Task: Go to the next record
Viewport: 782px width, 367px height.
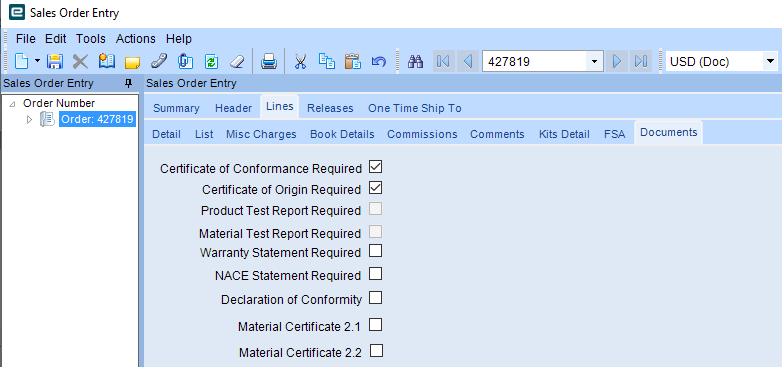Action: tap(617, 61)
